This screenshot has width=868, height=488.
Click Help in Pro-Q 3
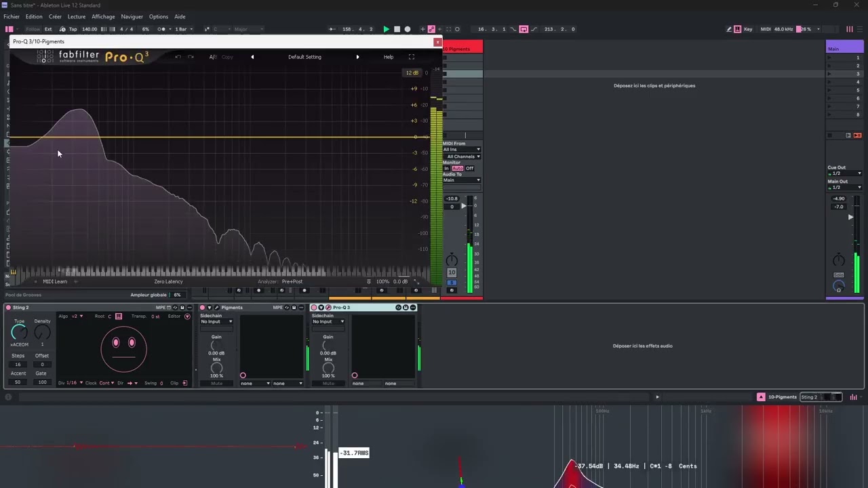point(389,57)
